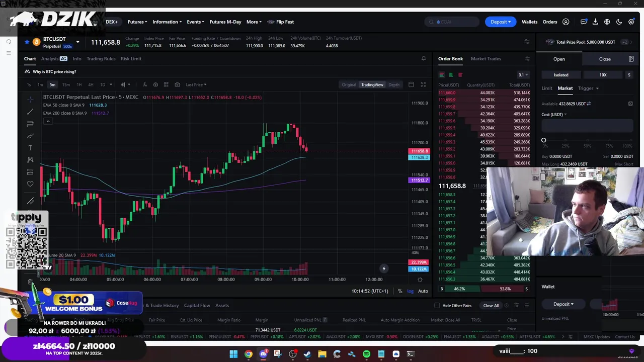
Task: Expand the Events dropdown
Action: coord(195,22)
